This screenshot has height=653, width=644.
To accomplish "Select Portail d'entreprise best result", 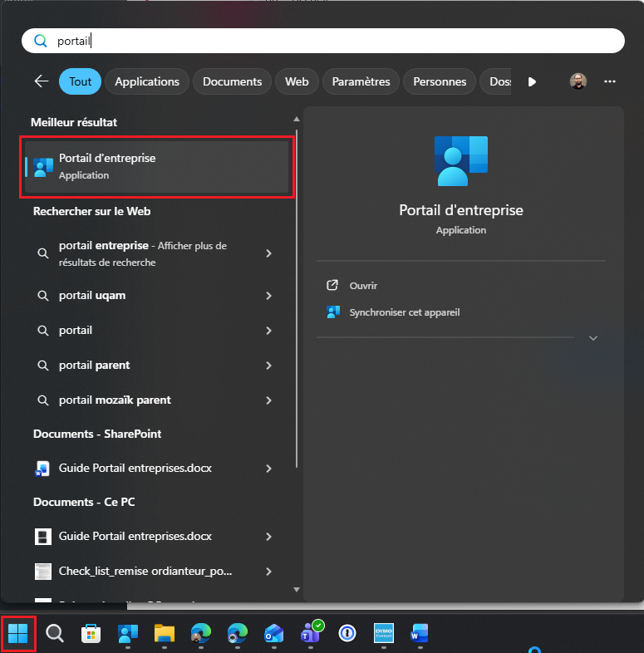I will [157, 166].
